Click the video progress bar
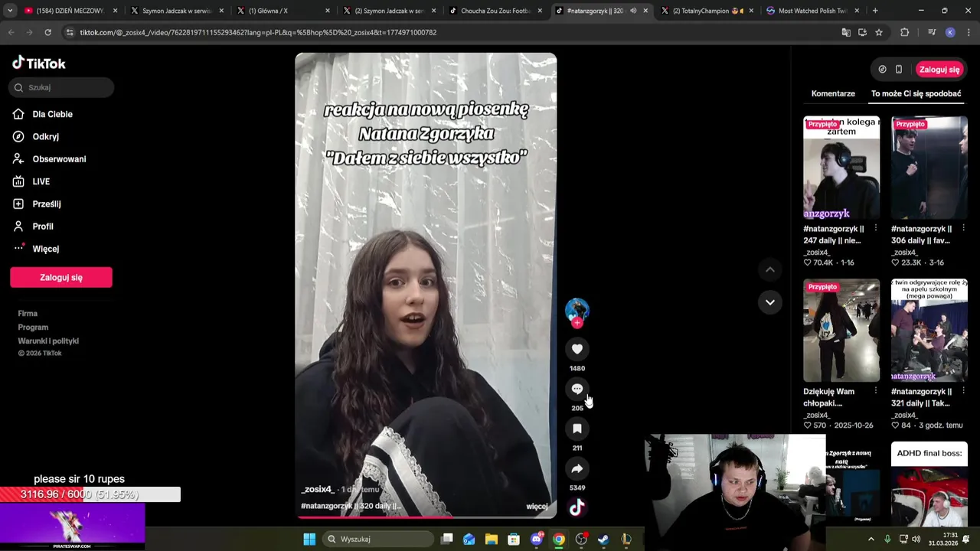980x551 pixels. click(426, 517)
